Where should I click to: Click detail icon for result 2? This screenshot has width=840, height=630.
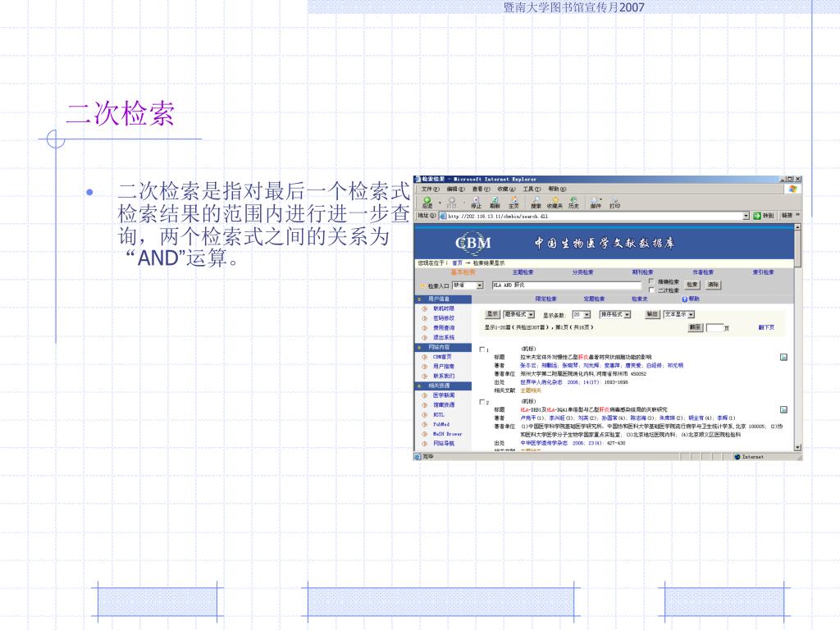[783, 410]
